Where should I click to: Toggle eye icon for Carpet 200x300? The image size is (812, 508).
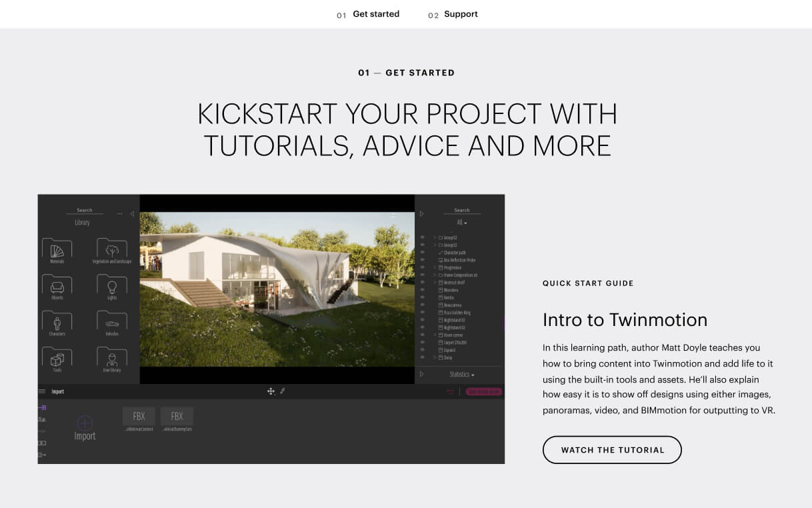[422, 342]
